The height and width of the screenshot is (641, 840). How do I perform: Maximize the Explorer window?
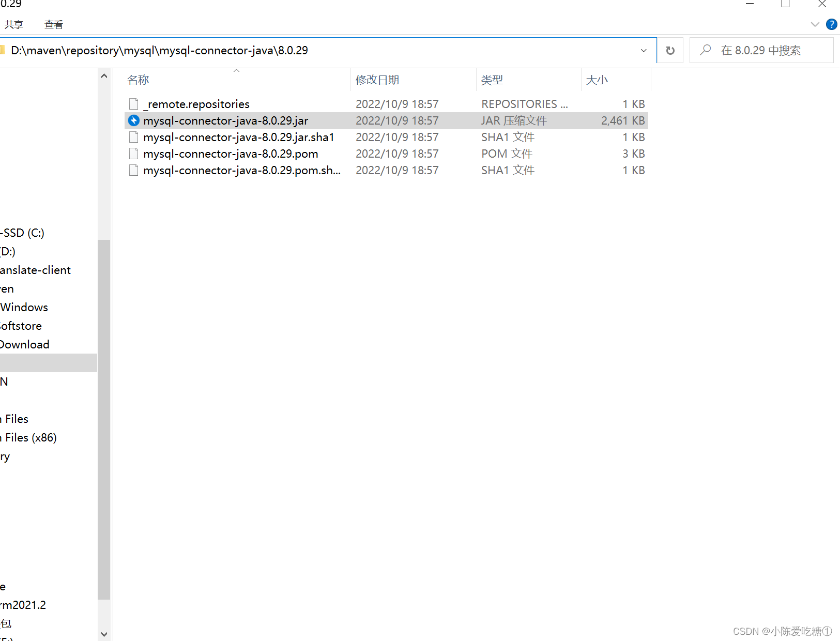click(x=785, y=4)
